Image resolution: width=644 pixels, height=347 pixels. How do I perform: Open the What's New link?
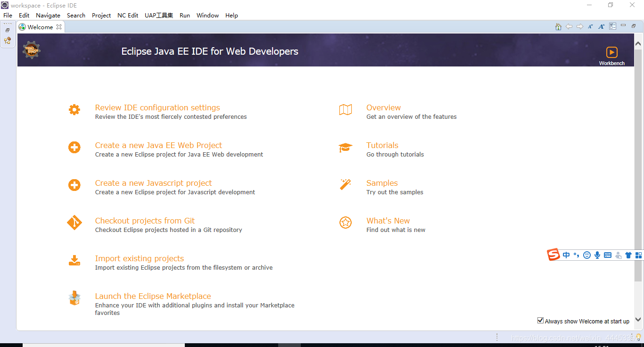point(388,221)
